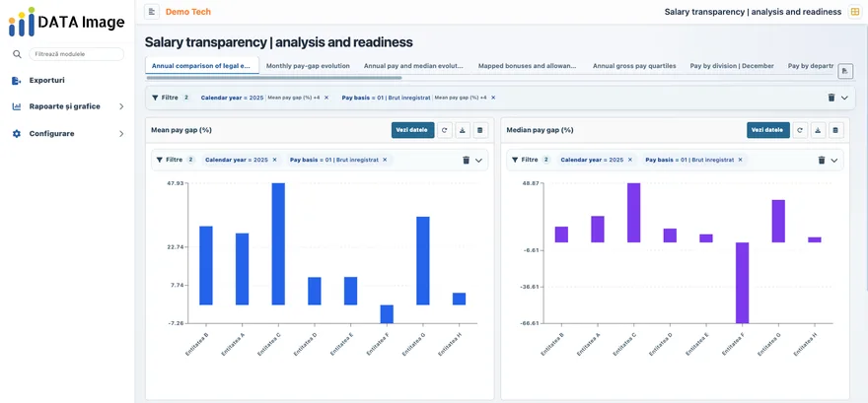Click the blue Entitatea C bar in Mean chart

click(278, 243)
